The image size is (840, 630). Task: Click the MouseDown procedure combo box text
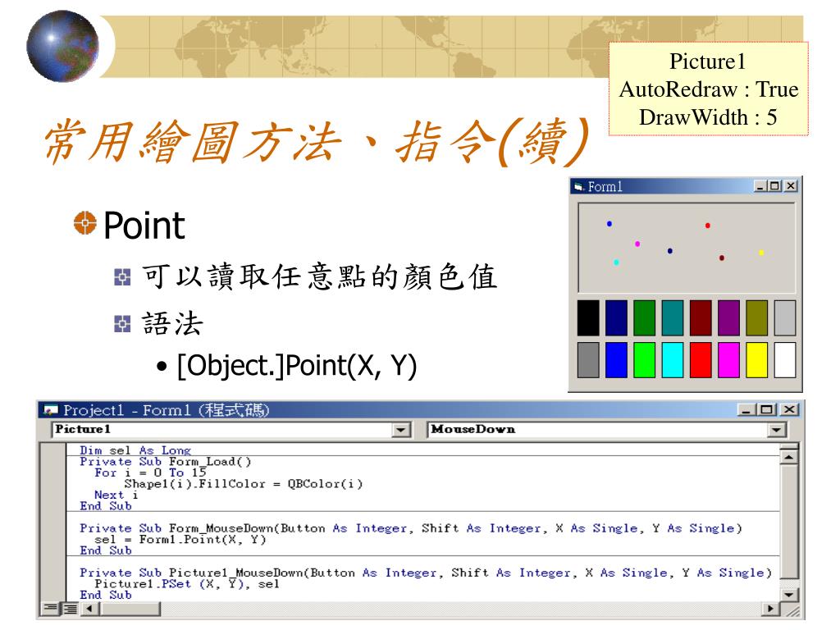pos(473,429)
